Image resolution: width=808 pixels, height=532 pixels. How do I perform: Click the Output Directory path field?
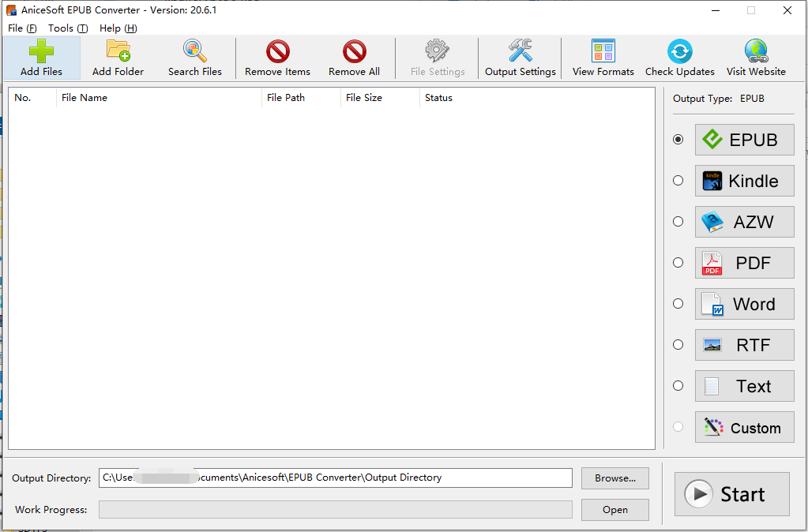pos(336,478)
